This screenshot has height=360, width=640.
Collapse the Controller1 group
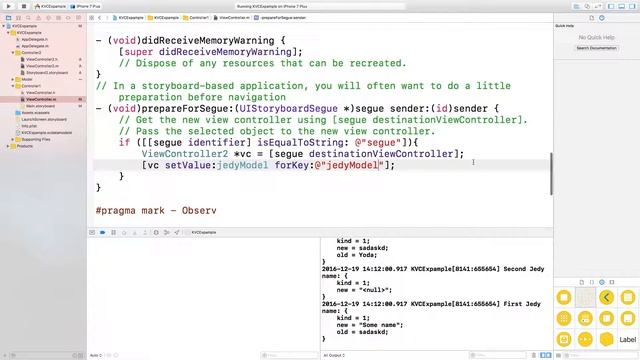pos(13,86)
